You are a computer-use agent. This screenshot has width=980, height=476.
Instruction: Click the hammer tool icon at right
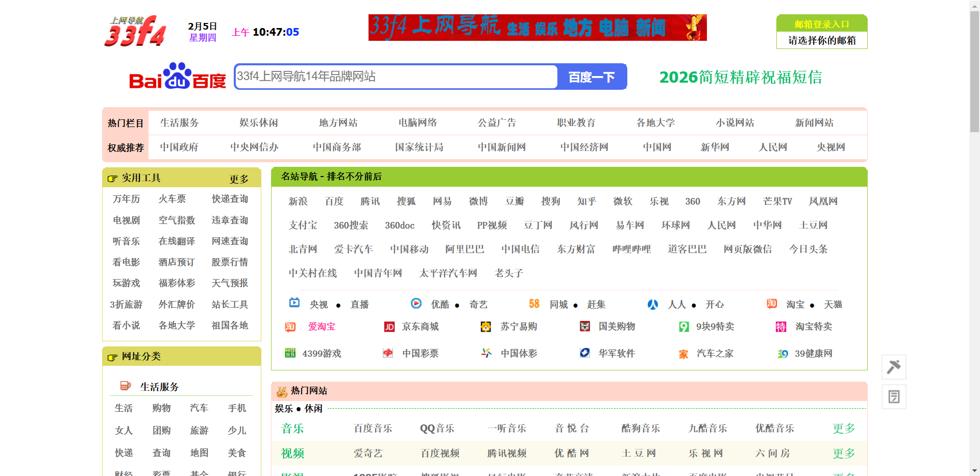tap(894, 367)
